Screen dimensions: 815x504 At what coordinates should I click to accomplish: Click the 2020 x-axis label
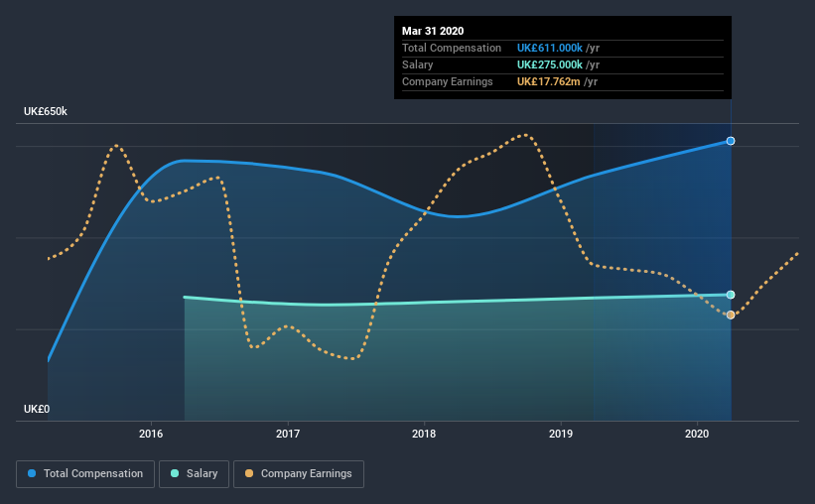697,434
